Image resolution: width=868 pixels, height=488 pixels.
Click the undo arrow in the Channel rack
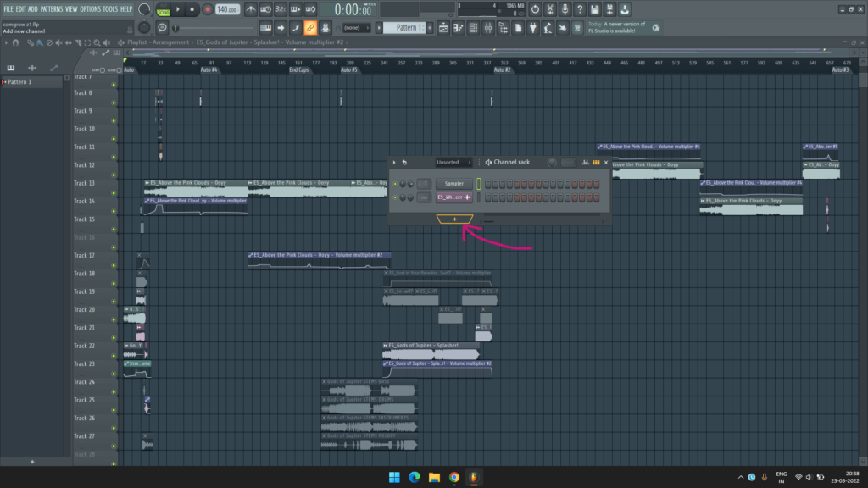pos(404,163)
